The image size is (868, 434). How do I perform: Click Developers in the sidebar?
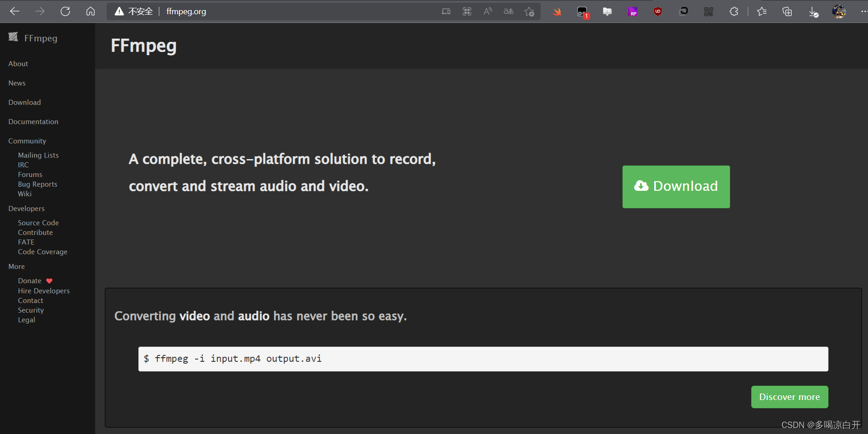tap(27, 209)
